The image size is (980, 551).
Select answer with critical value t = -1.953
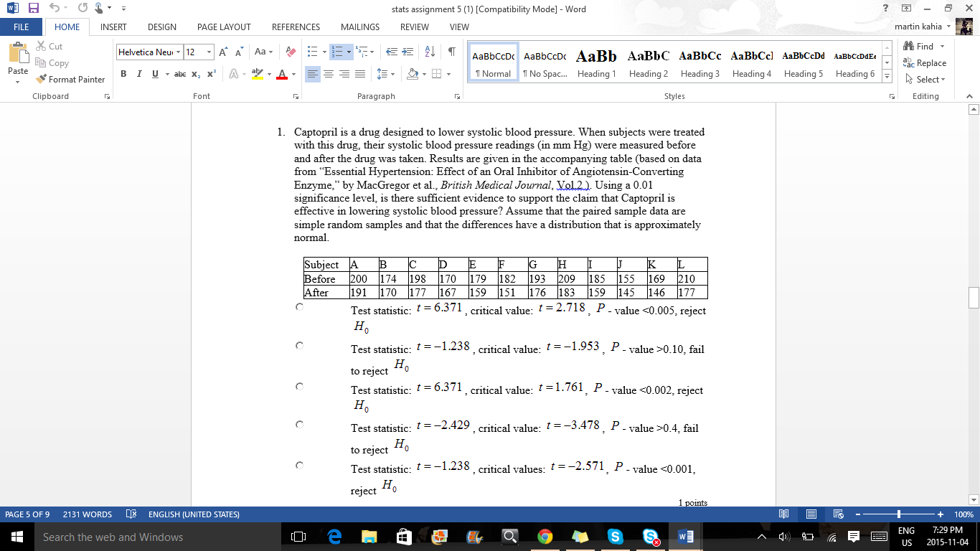(299, 345)
